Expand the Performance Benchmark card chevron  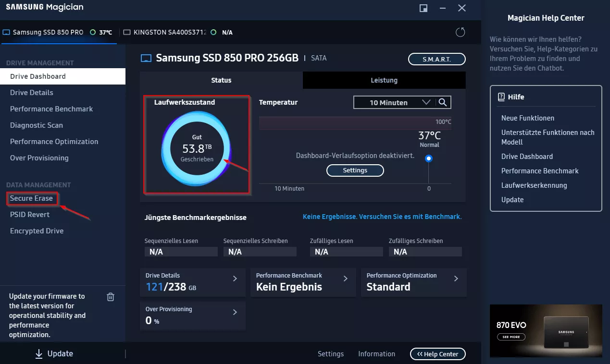346,279
